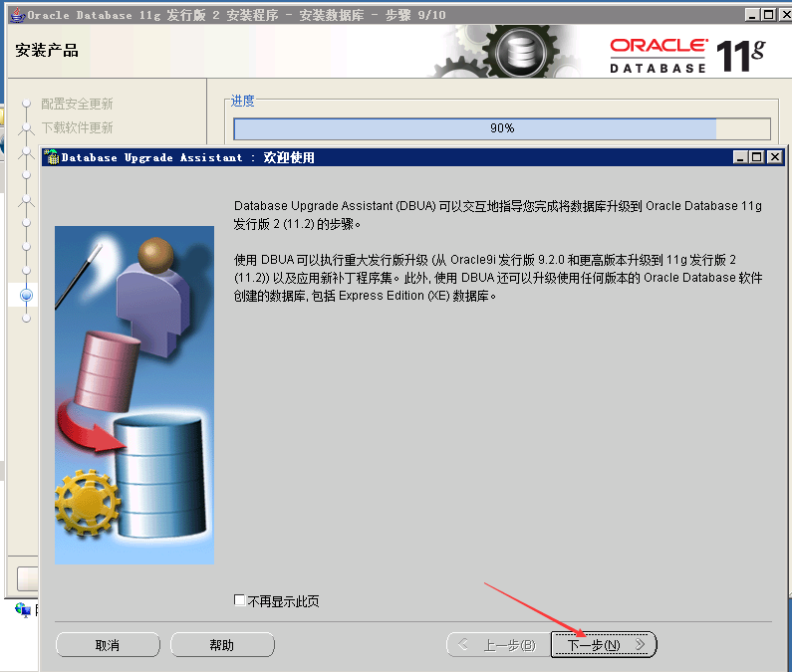Screen dimensions: 792x672
Task: Click the DBUA introduction paragraph text
Action: coord(497,215)
